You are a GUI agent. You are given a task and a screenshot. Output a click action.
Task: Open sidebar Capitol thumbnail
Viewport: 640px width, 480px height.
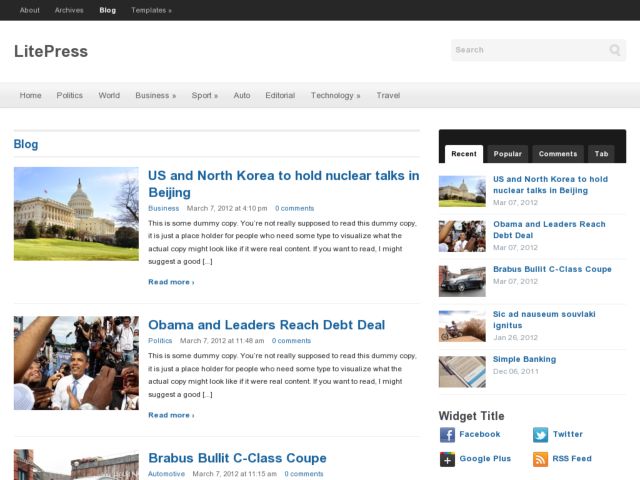(462, 191)
